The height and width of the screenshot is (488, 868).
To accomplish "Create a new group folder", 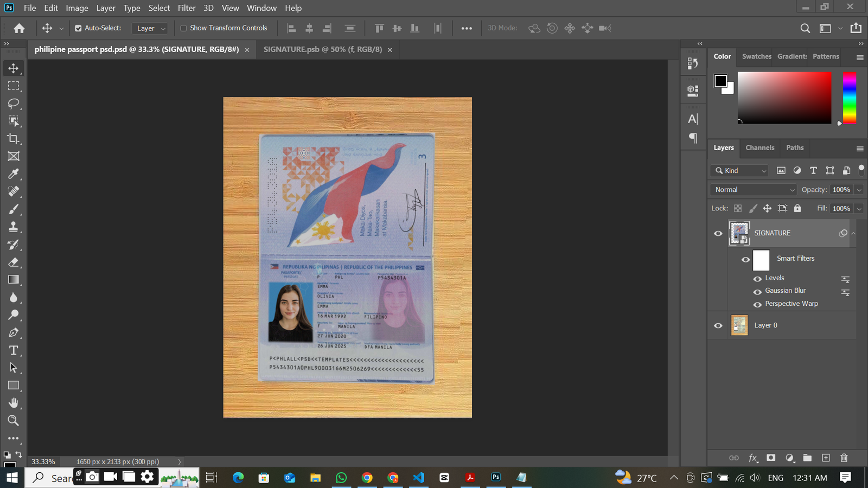I will (807, 458).
